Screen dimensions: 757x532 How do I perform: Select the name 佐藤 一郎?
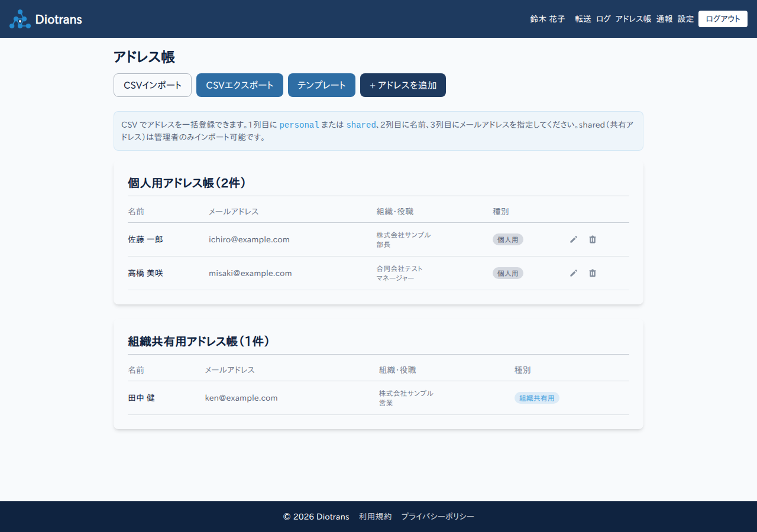pyautogui.click(x=145, y=239)
